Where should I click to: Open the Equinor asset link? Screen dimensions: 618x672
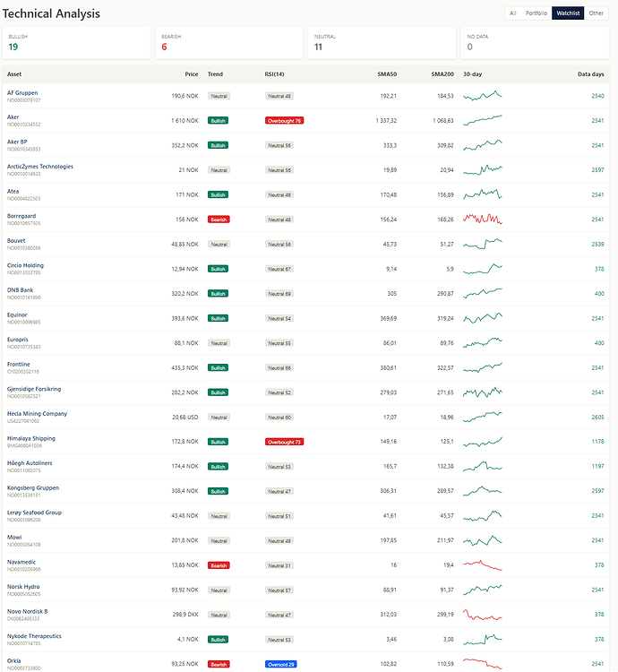17,314
